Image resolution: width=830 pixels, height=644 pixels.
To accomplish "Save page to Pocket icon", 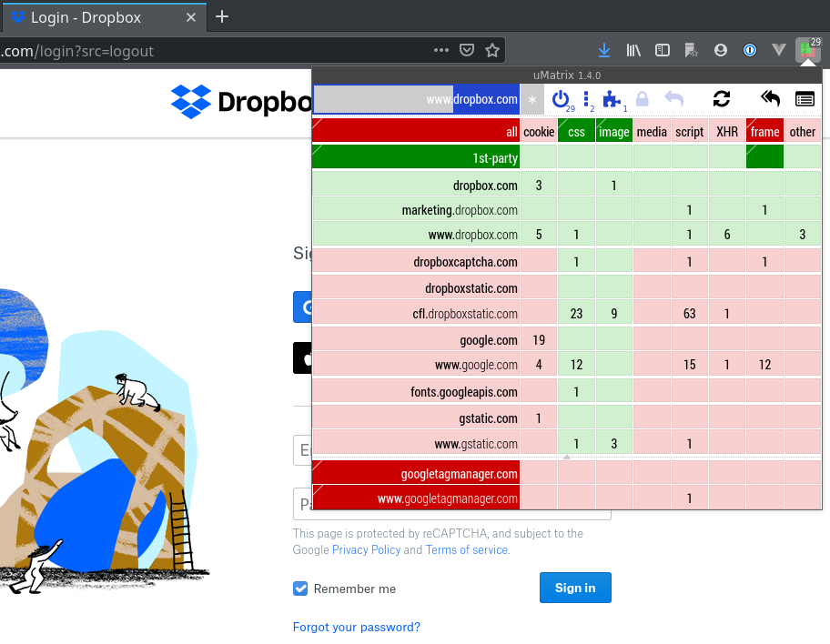I will coord(466,50).
